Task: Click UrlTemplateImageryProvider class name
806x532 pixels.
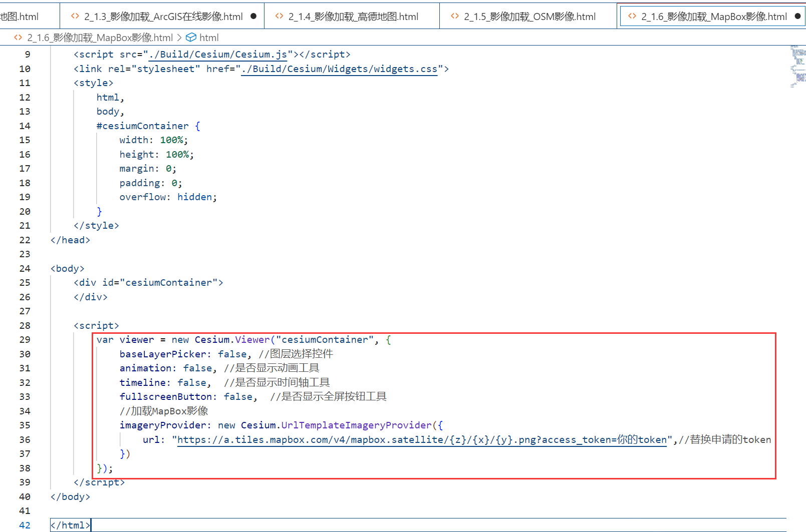Action: click(356, 425)
